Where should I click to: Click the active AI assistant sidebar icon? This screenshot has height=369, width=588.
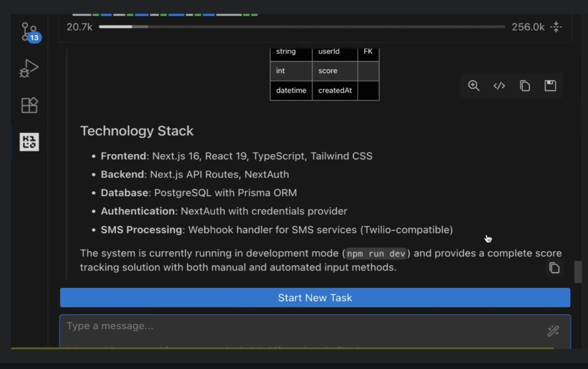(29, 142)
